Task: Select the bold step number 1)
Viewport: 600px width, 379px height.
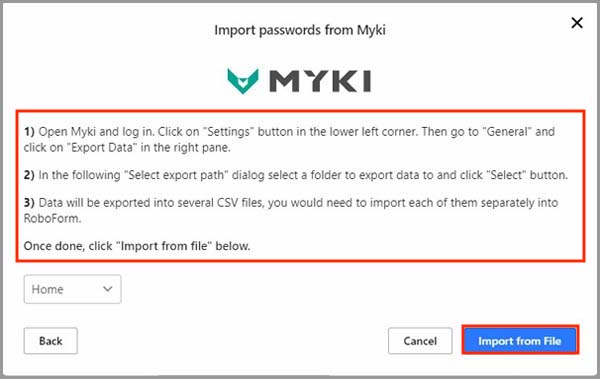Action: pyautogui.click(x=29, y=132)
